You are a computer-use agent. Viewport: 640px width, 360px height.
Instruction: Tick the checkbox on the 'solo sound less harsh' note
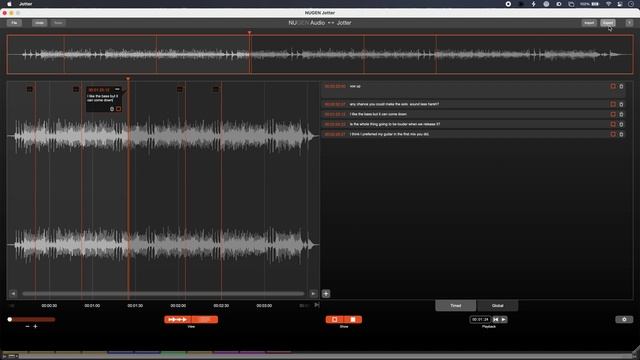(x=613, y=104)
